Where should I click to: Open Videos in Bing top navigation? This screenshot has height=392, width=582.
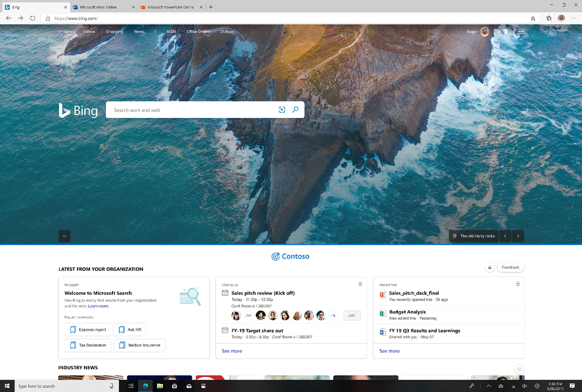(x=89, y=31)
